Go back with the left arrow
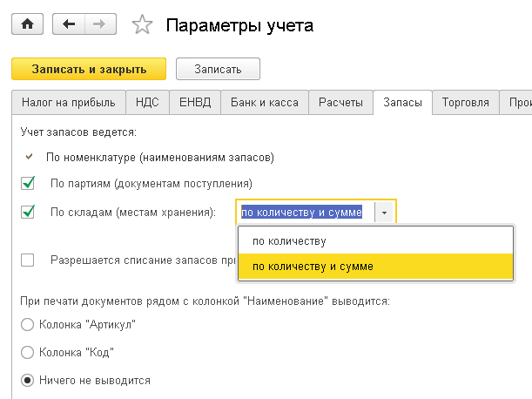 (x=67, y=24)
